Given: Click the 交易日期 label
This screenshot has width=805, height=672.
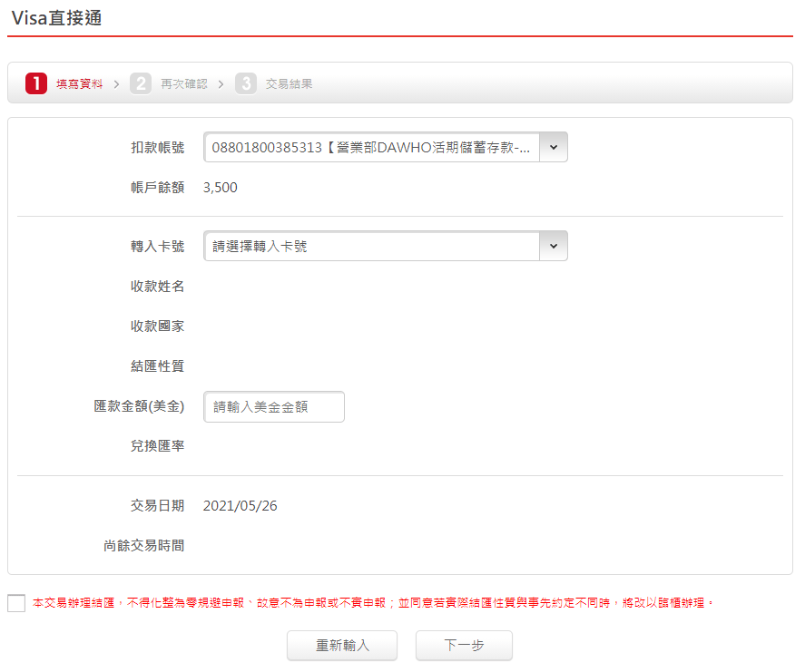Looking at the screenshot, I should [x=157, y=506].
